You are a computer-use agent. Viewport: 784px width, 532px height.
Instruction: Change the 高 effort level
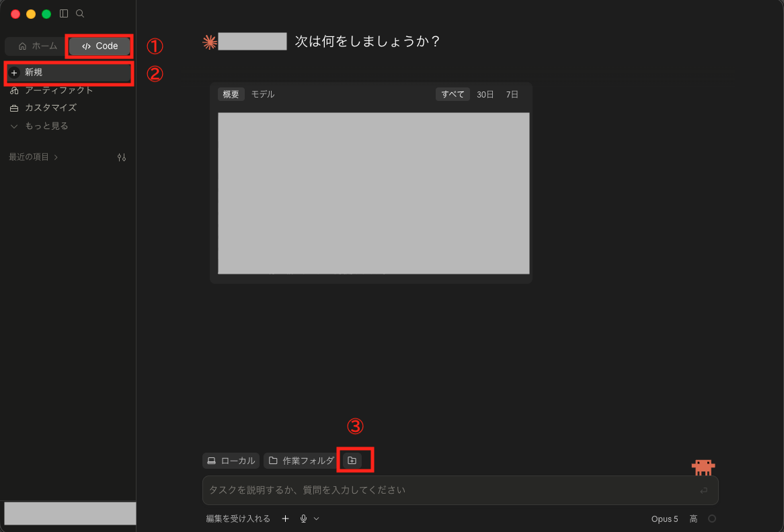[x=693, y=519]
